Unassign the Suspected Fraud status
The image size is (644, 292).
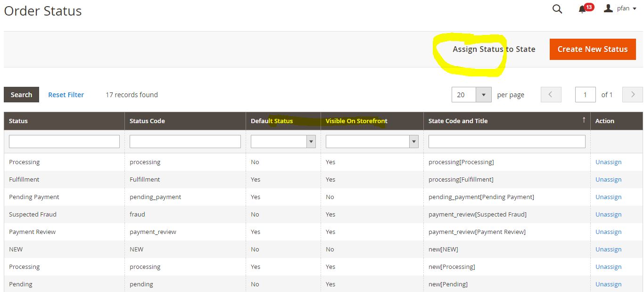(608, 214)
